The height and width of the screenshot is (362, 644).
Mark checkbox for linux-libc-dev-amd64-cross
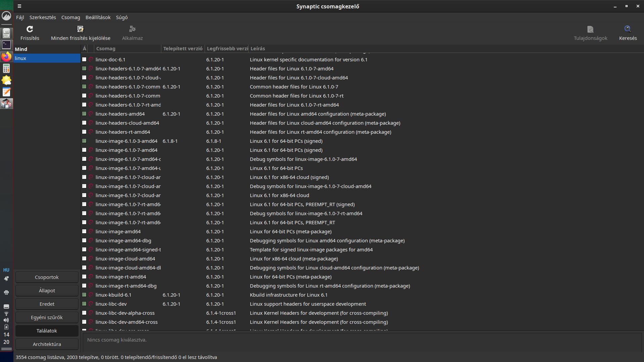click(84, 322)
